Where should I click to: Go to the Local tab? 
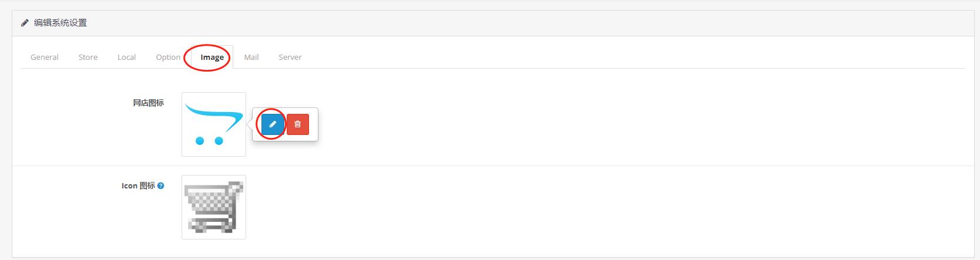pyautogui.click(x=126, y=57)
